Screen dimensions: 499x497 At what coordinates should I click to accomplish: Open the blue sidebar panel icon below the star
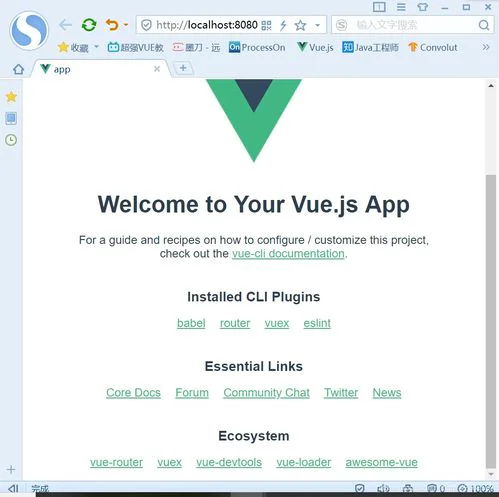click(11, 119)
